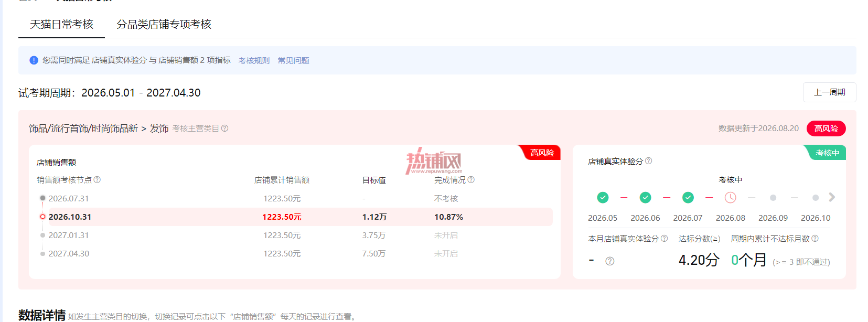Click 上一周期 button

pos(829,92)
